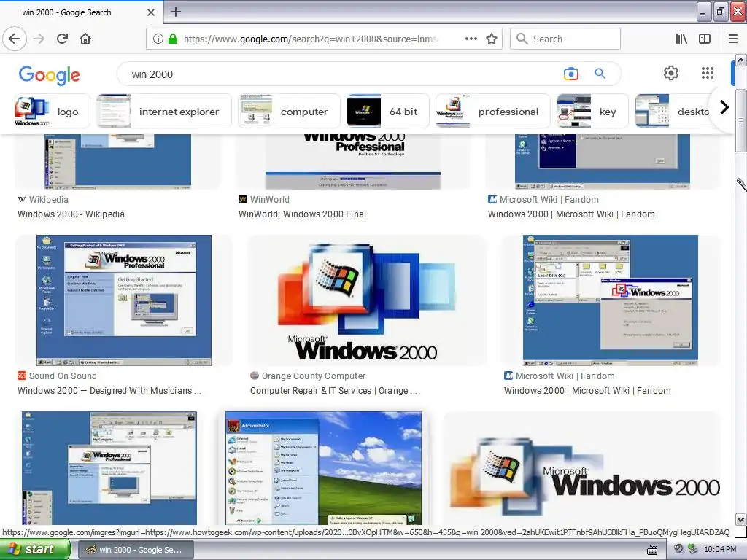Go back to the previous page
The image size is (747, 560).
pyautogui.click(x=15, y=39)
